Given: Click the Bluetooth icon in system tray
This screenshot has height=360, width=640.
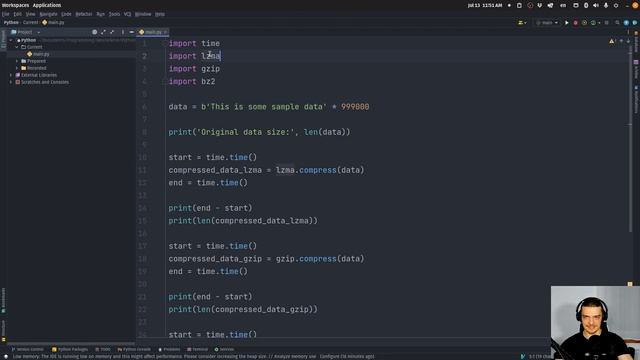Looking at the screenshot, I should click(586, 5).
